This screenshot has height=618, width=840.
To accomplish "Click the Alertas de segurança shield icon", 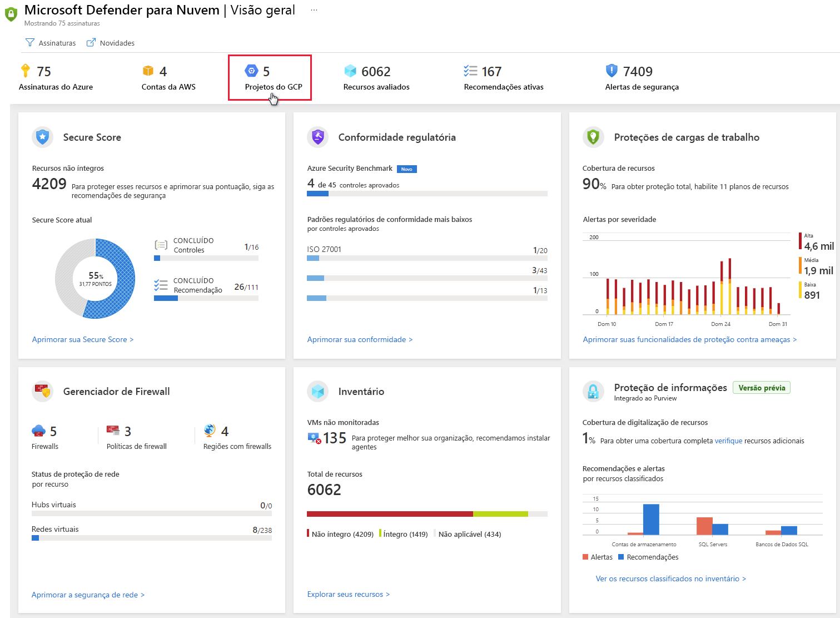I will [x=612, y=71].
